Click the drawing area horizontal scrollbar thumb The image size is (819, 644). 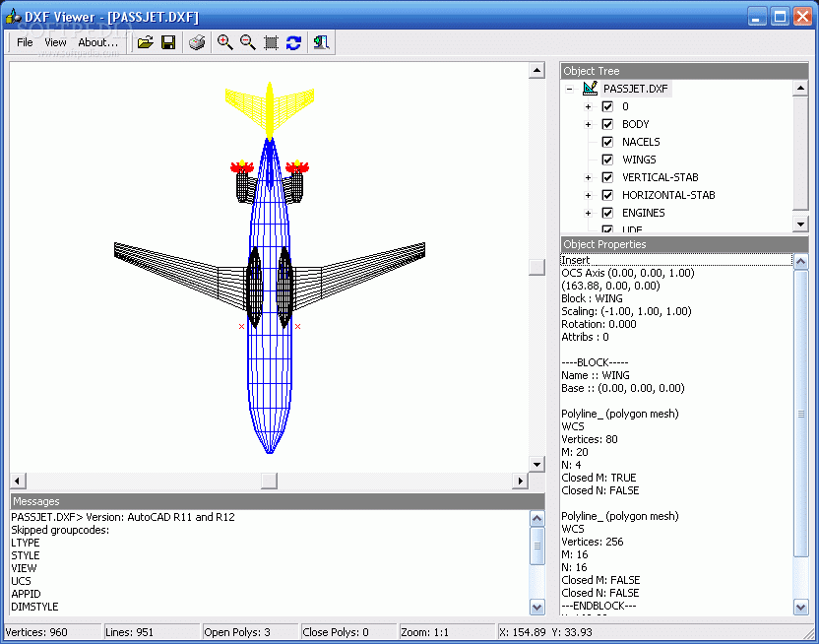(x=269, y=481)
